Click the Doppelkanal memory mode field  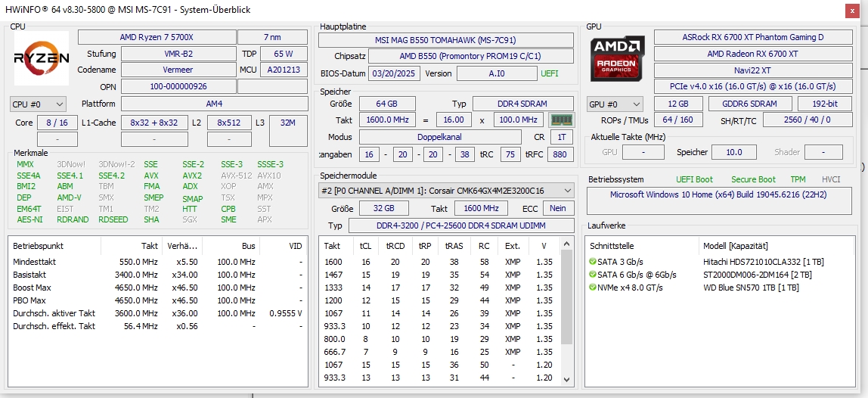point(440,137)
